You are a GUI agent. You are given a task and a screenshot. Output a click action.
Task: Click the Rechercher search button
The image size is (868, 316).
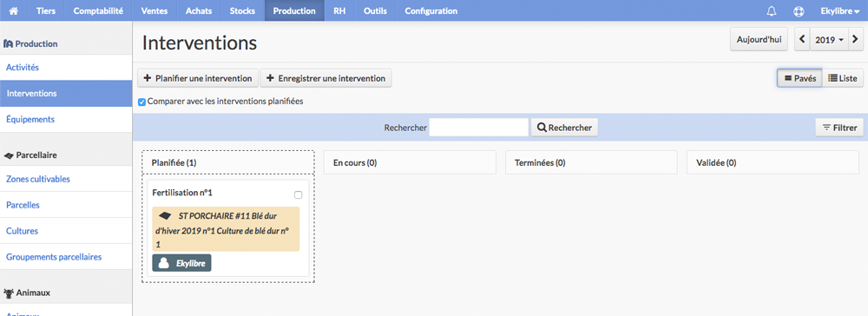coord(565,128)
